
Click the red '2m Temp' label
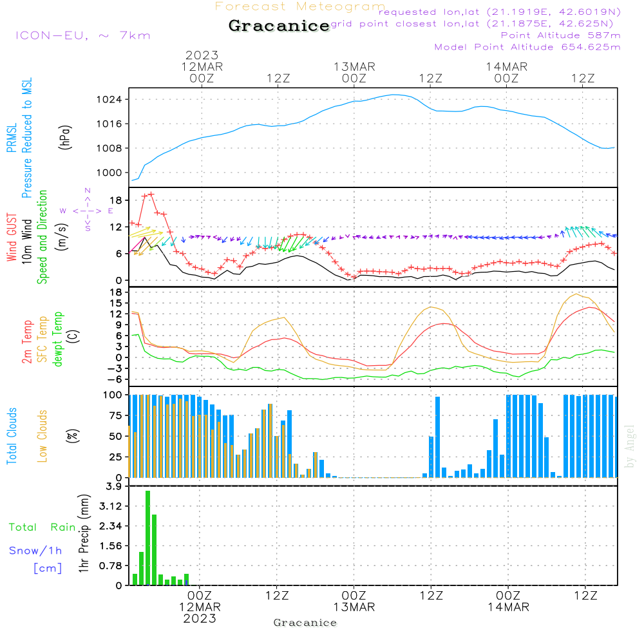(x=26, y=342)
